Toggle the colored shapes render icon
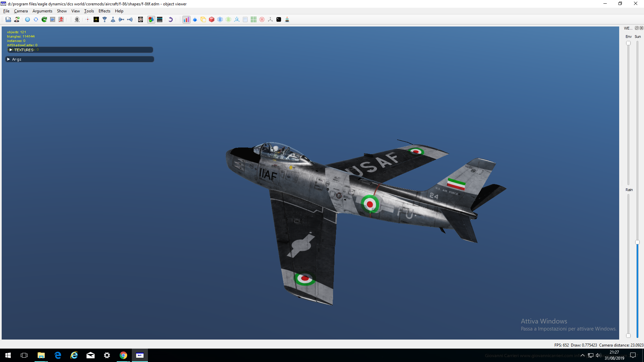Image resolution: width=644 pixels, height=362 pixels. point(151,19)
